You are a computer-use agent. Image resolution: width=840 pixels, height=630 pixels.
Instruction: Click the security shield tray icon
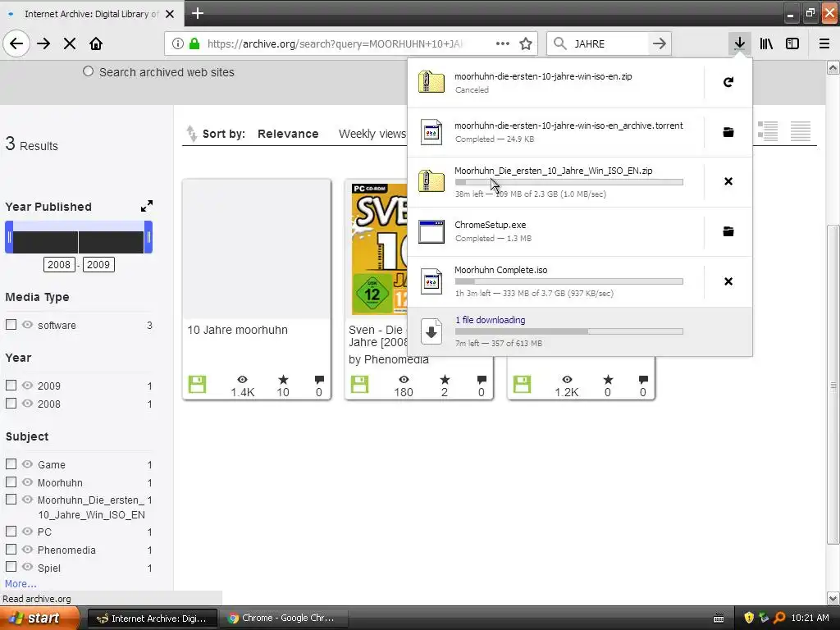point(749,619)
